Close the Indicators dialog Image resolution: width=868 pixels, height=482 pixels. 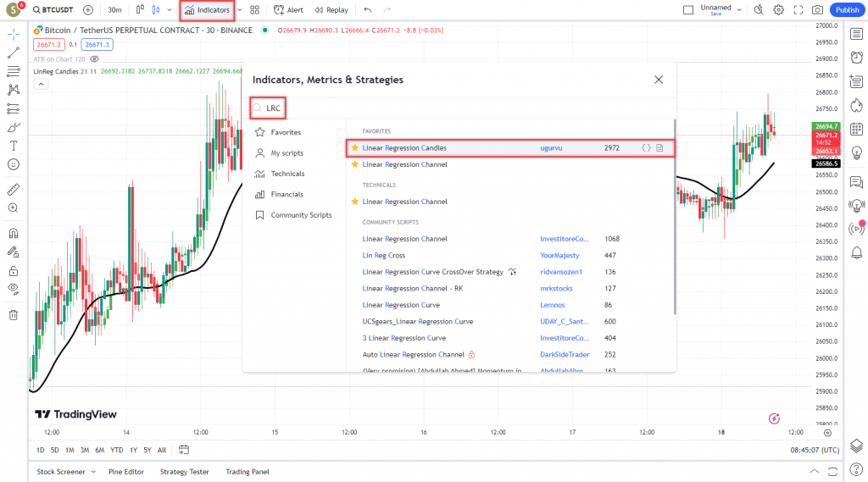[x=658, y=80]
